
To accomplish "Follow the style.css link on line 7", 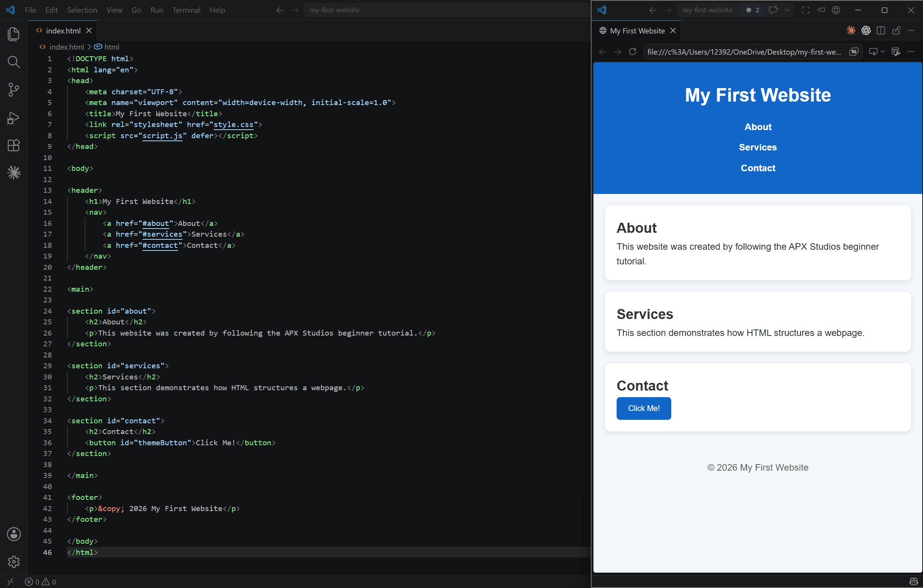I will pos(234,125).
